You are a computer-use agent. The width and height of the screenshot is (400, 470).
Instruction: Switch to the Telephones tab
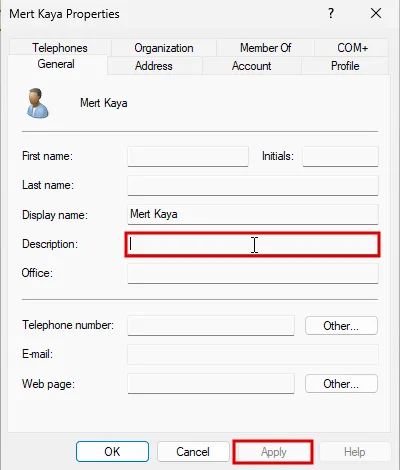pyautogui.click(x=60, y=48)
